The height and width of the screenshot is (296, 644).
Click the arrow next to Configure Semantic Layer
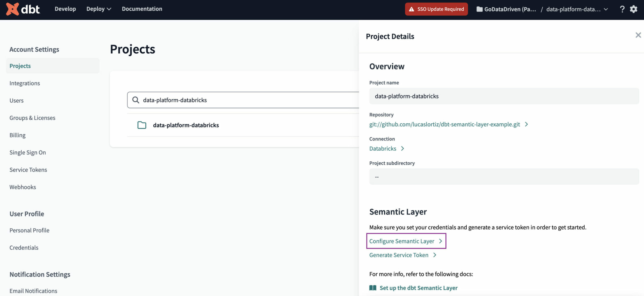(440, 241)
